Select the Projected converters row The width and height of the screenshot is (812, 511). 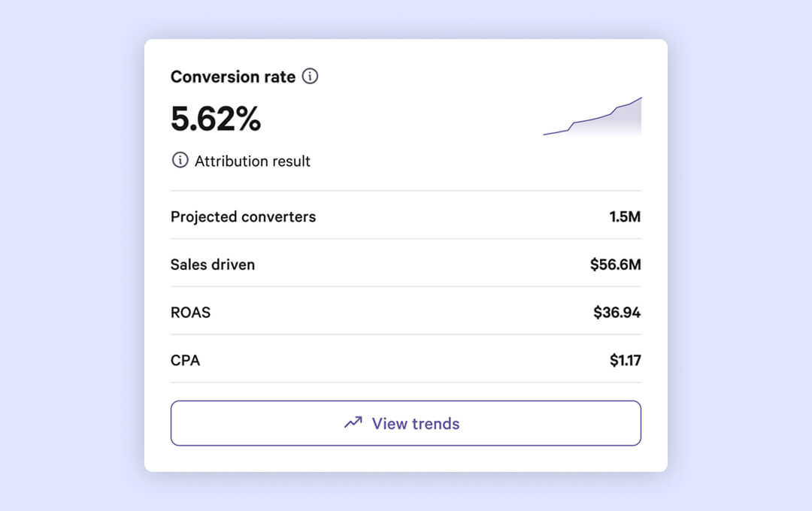(242, 216)
